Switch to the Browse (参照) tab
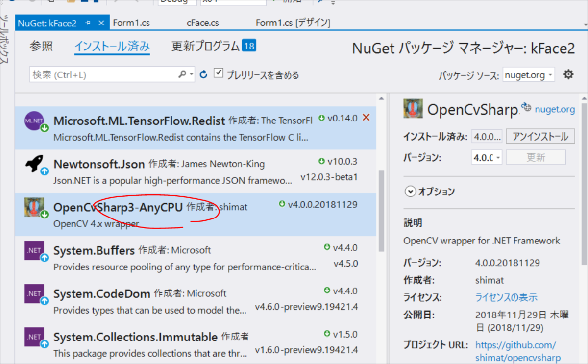 point(41,47)
